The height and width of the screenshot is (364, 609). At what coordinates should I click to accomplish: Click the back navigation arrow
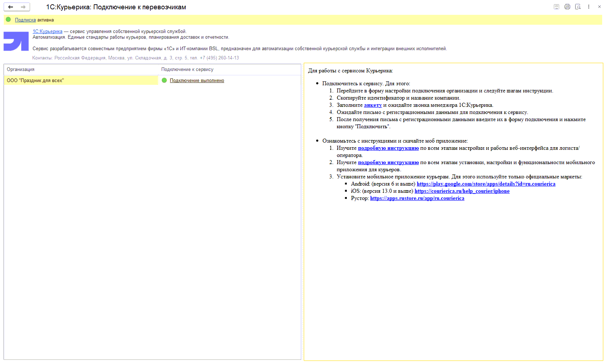click(11, 7)
